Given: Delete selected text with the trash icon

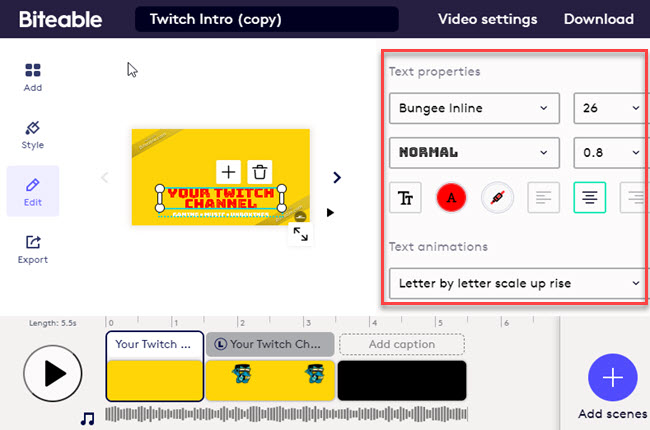Looking at the screenshot, I should [x=258, y=172].
